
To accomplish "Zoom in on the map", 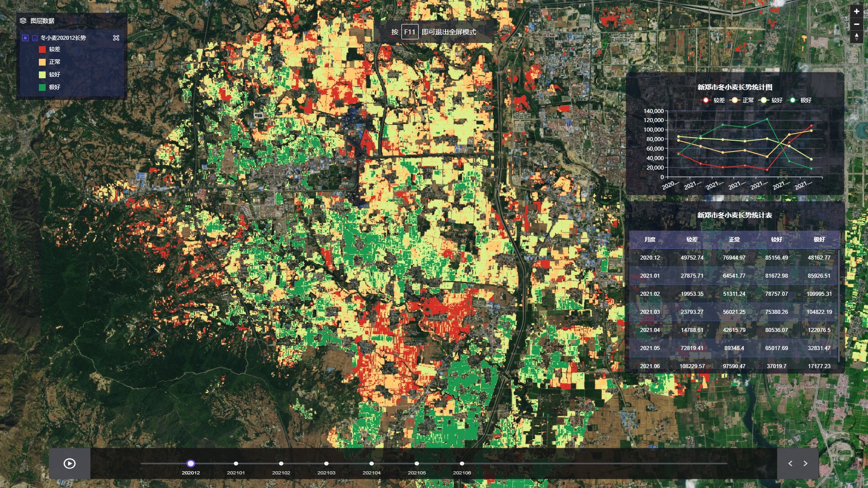I will click(856, 11).
